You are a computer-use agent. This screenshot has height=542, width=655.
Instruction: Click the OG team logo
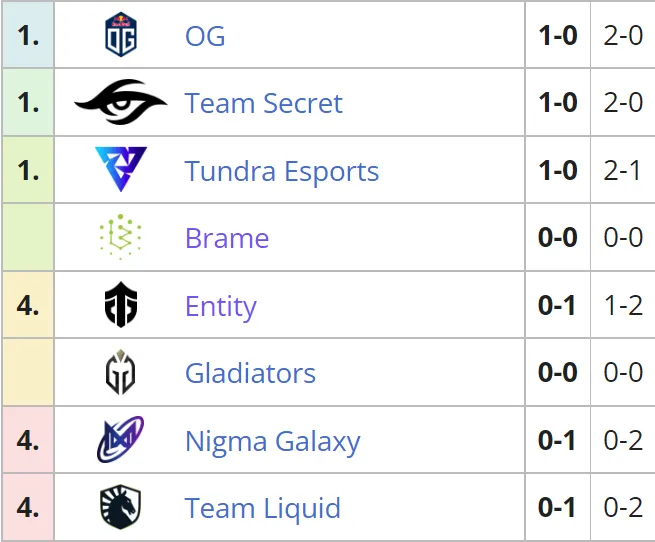coord(121,34)
